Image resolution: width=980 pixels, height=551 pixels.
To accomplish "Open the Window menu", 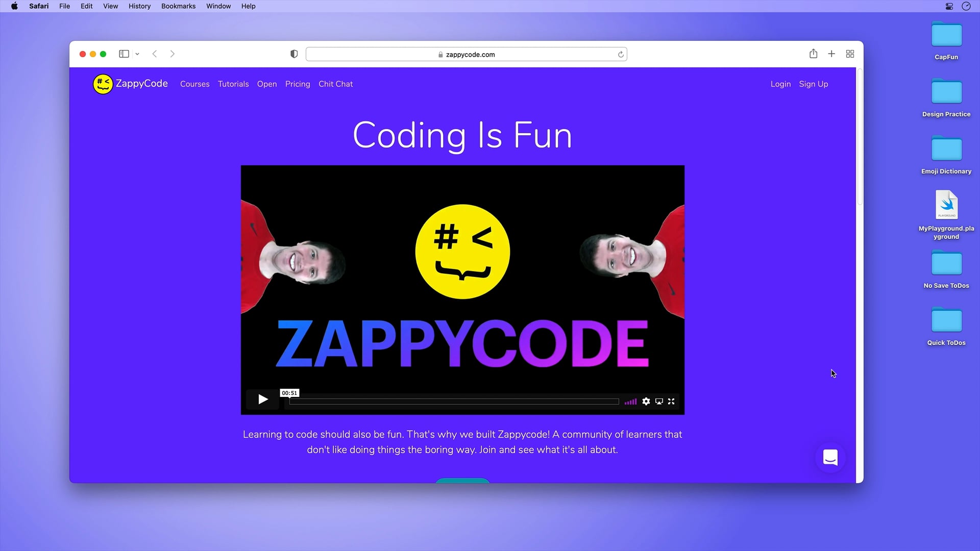I will coord(218,6).
